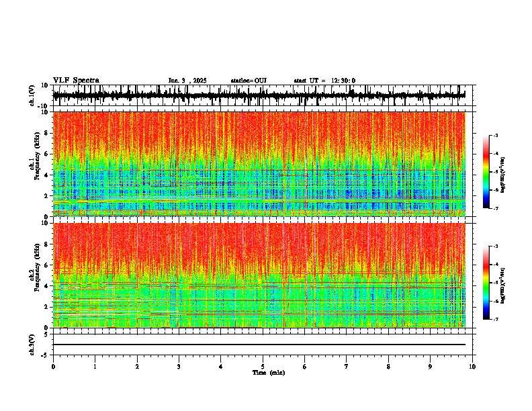Click the 2 kHz tick on ch.2 frequency axis
This screenshot has width=532, height=411.
pyautogui.click(x=47, y=307)
